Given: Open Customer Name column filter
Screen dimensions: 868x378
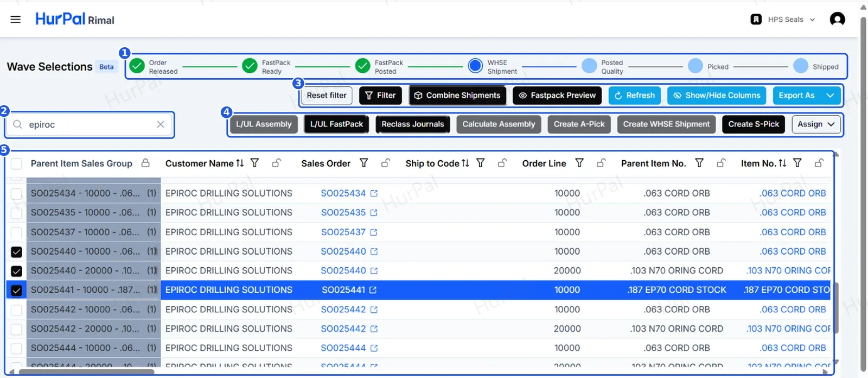Looking at the screenshot, I should pyautogui.click(x=254, y=163).
